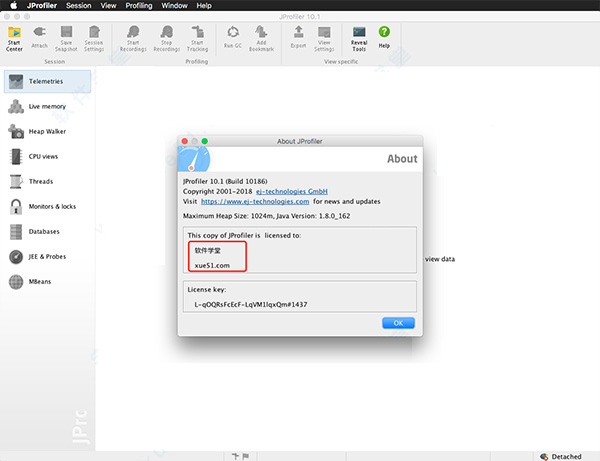The image size is (600, 461).
Task: Open the Apple menu
Action: 13,5
